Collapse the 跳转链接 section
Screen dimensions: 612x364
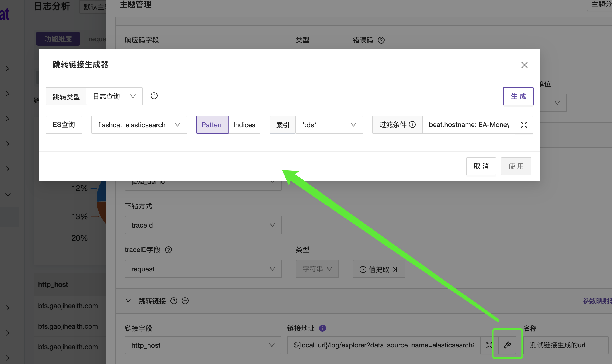click(x=128, y=301)
